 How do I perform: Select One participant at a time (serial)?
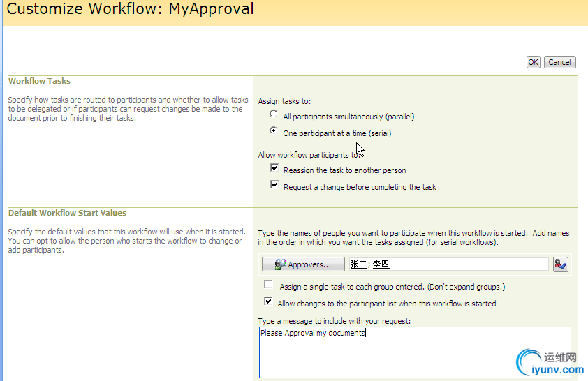point(273,130)
